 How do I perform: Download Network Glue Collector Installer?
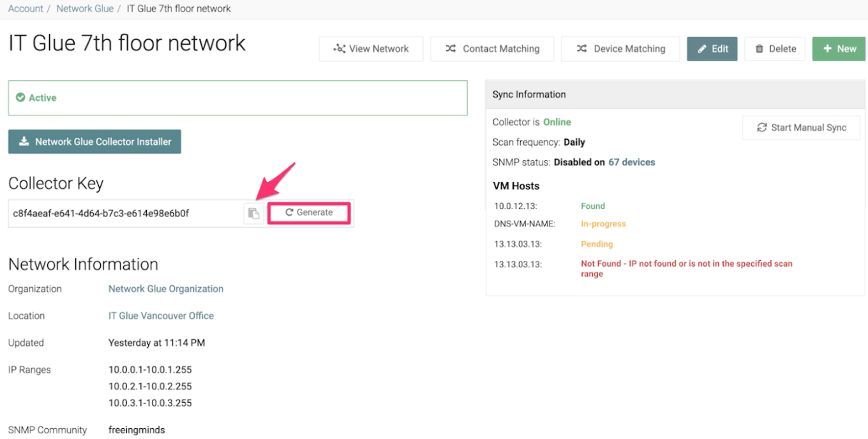[94, 142]
